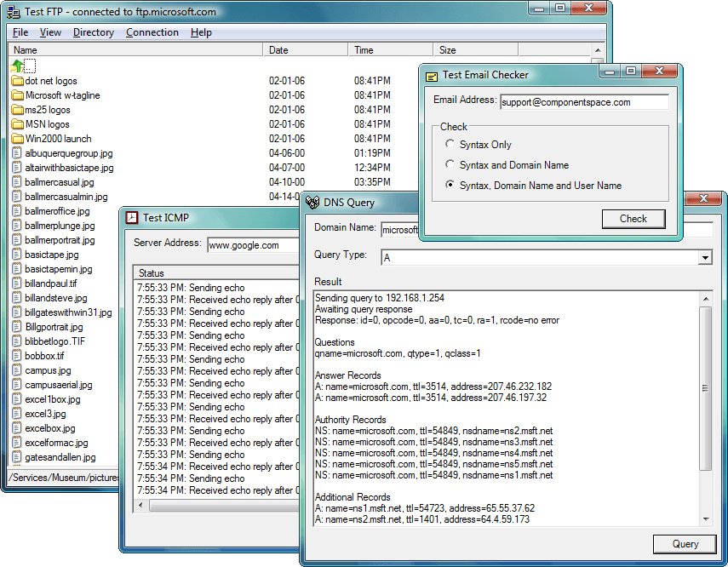Select the 'campusaerial.jpg' file name
The height and width of the screenshot is (567, 728).
coord(59,385)
